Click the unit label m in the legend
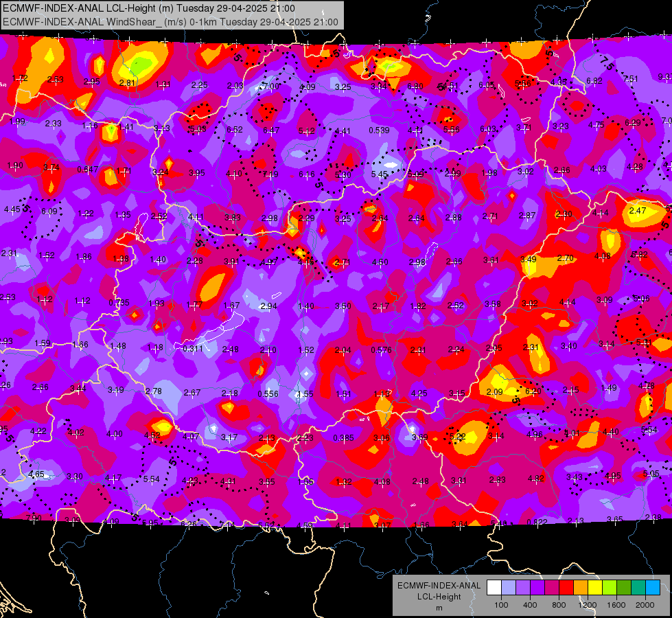 [x=439, y=608]
